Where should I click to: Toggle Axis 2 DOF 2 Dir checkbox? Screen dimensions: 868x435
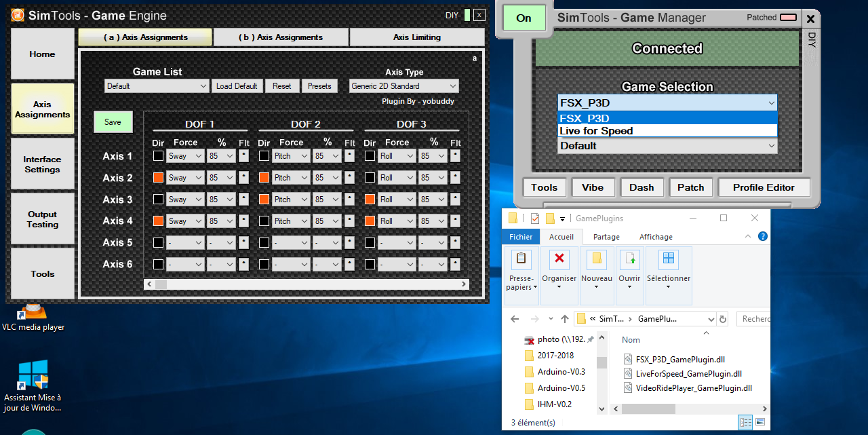pos(264,178)
